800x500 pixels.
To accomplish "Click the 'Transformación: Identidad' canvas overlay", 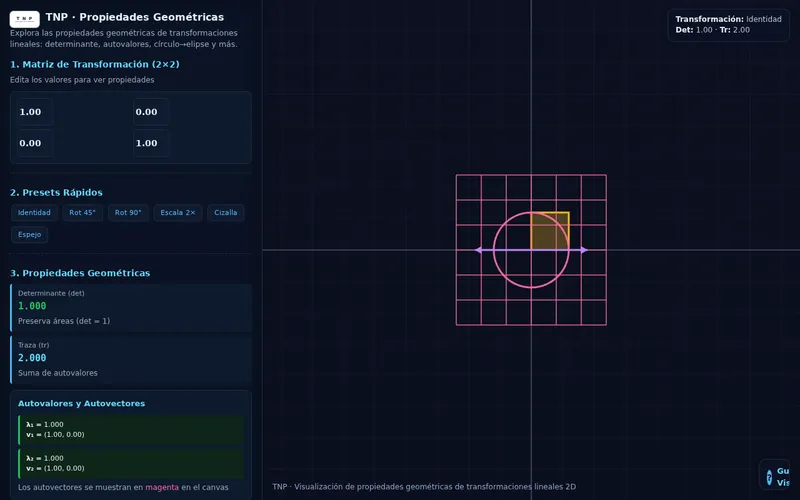I will tap(729, 19).
